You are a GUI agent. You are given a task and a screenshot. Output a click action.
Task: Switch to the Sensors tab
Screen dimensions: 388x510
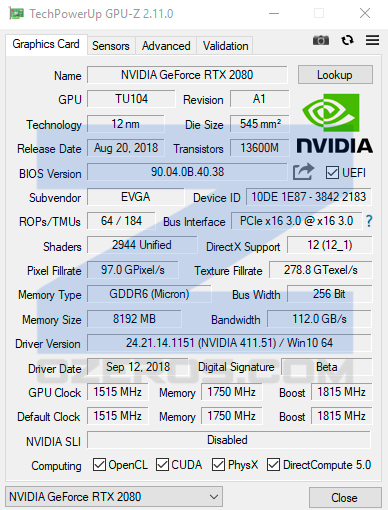111,46
